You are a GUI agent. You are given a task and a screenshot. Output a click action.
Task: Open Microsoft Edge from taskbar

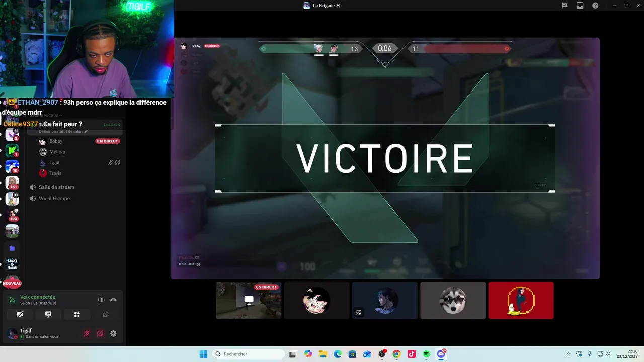tap(338, 354)
